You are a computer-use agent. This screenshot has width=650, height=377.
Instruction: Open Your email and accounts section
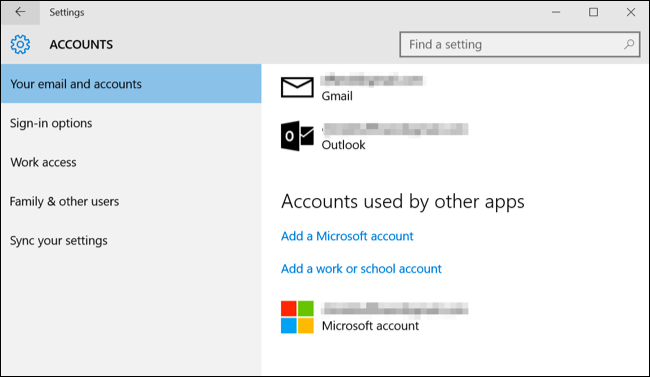[x=131, y=84]
